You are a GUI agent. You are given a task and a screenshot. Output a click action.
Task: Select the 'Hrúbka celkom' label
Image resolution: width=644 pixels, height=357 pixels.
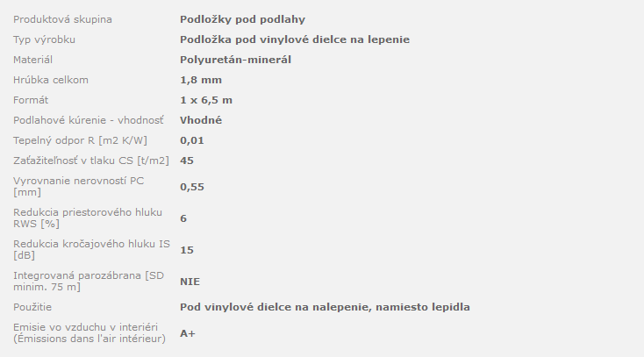(x=51, y=80)
